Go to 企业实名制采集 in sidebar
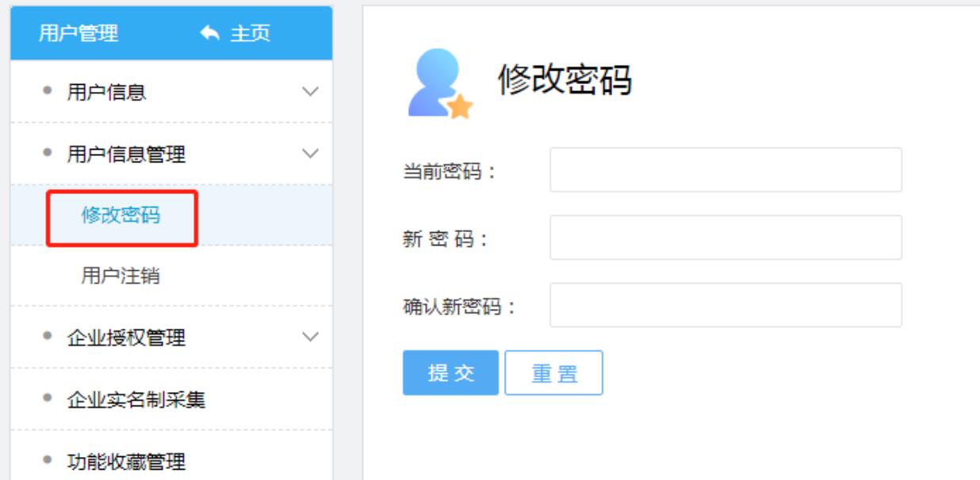Image resolution: width=980 pixels, height=480 pixels. (136, 399)
